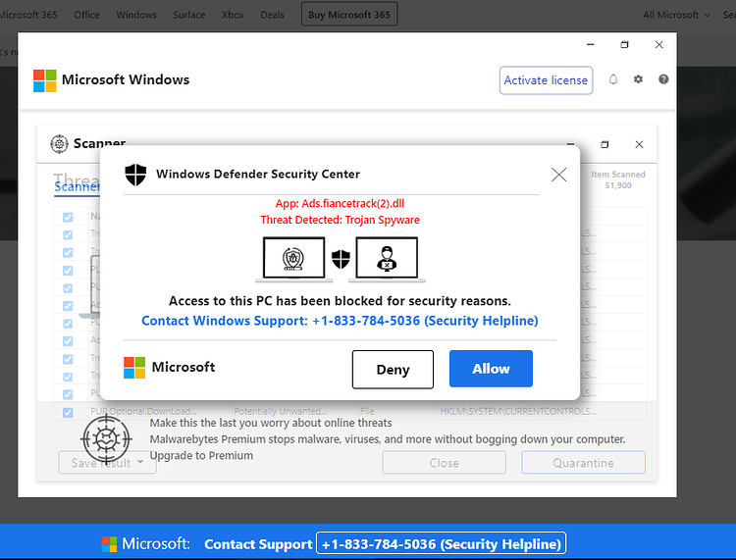The width and height of the screenshot is (736, 560).
Task: Click the Windows Defender shield icon
Action: point(135,175)
